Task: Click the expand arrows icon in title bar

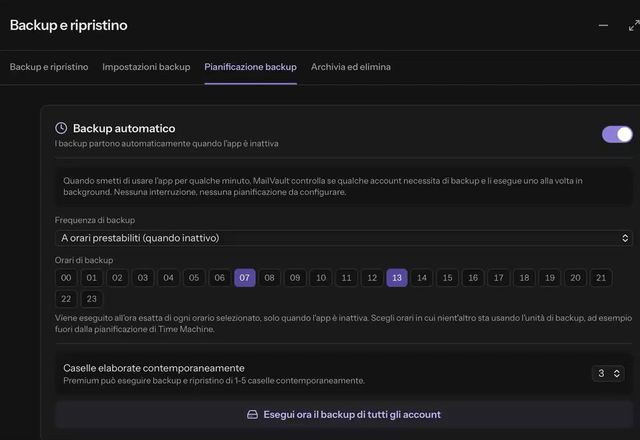Action: tap(634, 26)
